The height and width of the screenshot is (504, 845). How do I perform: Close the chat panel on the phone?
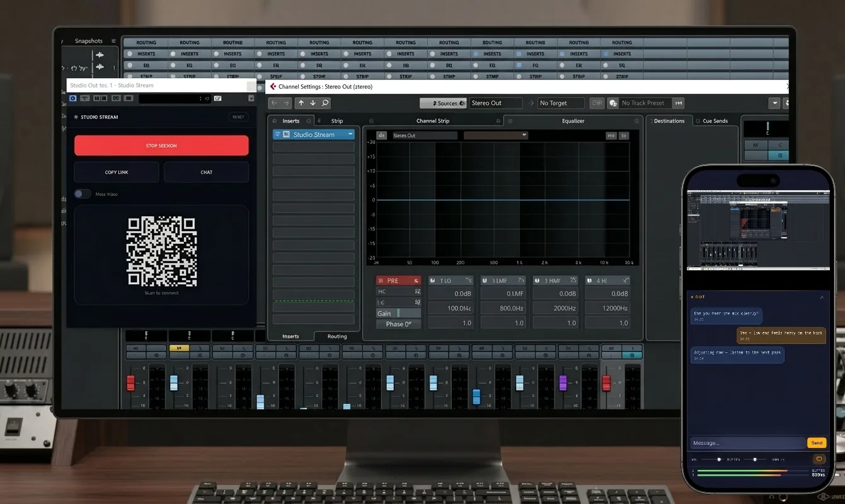click(x=822, y=297)
